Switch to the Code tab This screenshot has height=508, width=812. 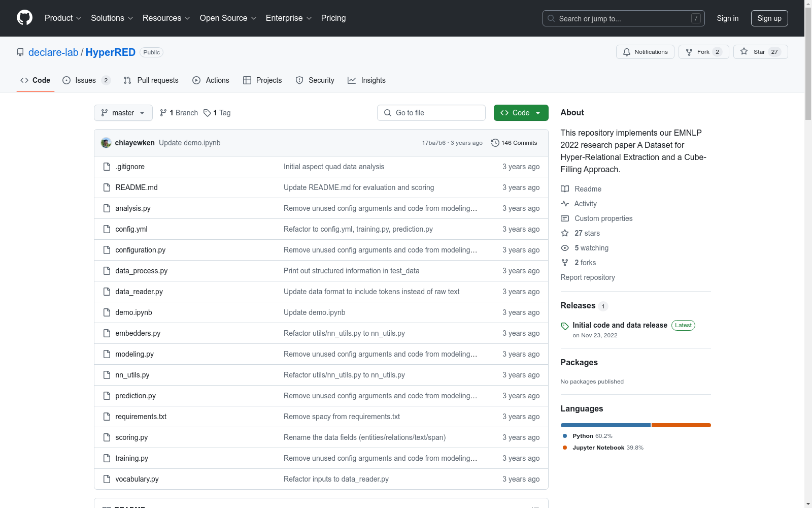(x=36, y=80)
